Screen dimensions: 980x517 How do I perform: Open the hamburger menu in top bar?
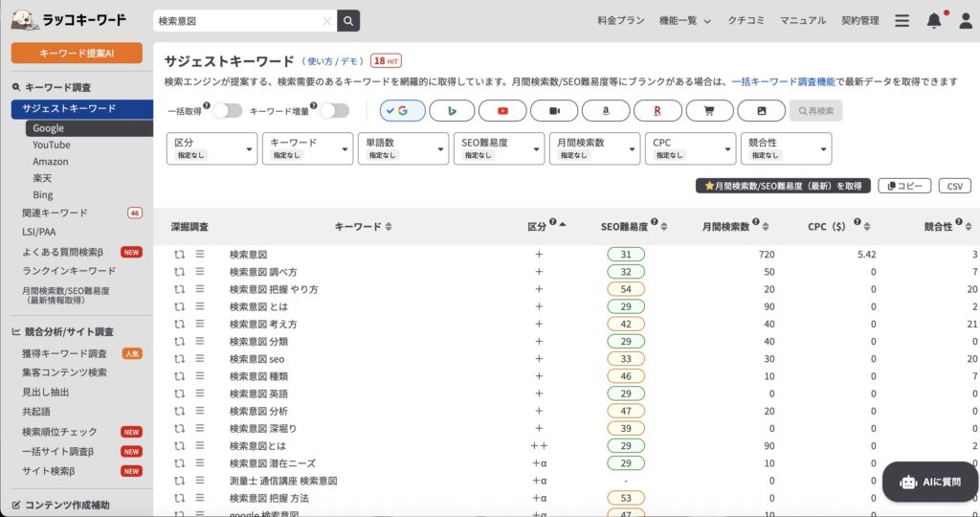(x=902, y=21)
